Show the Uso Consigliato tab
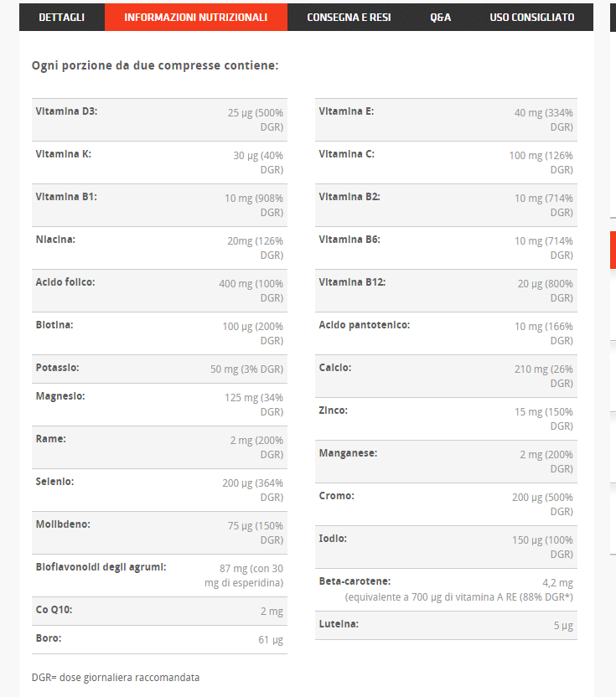616x697 pixels. pyautogui.click(x=532, y=17)
